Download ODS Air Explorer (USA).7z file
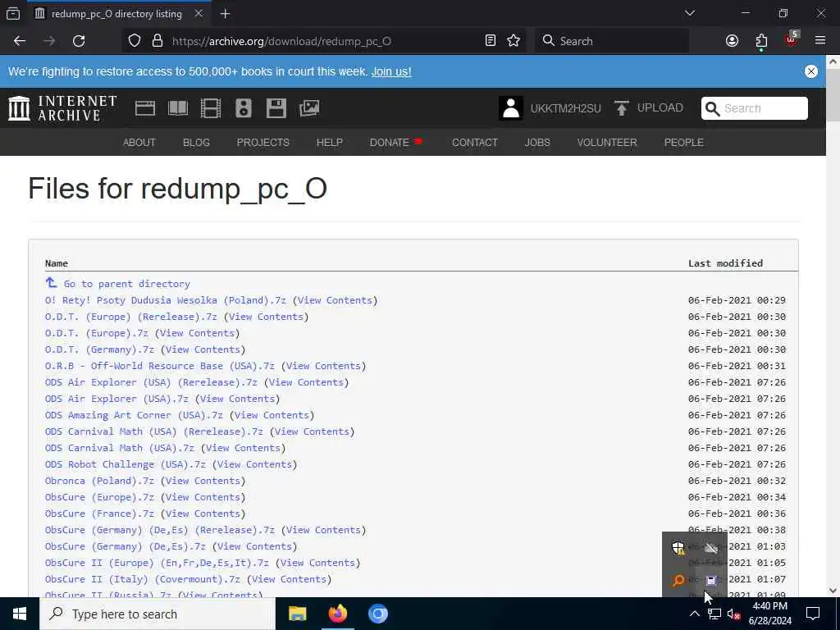The width and height of the screenshot is (840, 630). [x=116, y=399]
